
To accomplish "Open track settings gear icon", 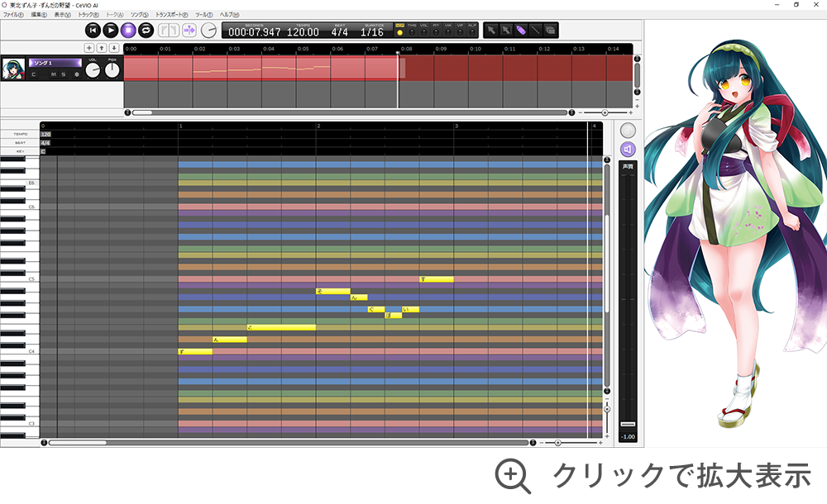I will [76, 74].
